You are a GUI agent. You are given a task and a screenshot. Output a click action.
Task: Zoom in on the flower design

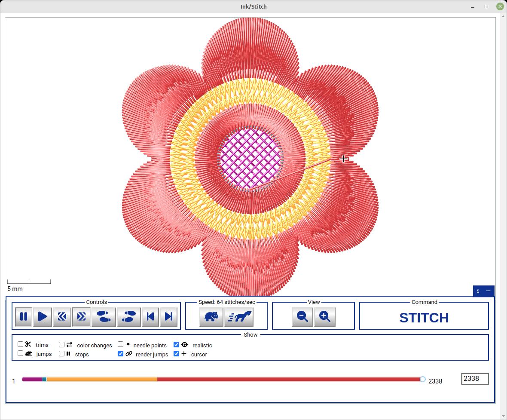click(x=325, y=317)
